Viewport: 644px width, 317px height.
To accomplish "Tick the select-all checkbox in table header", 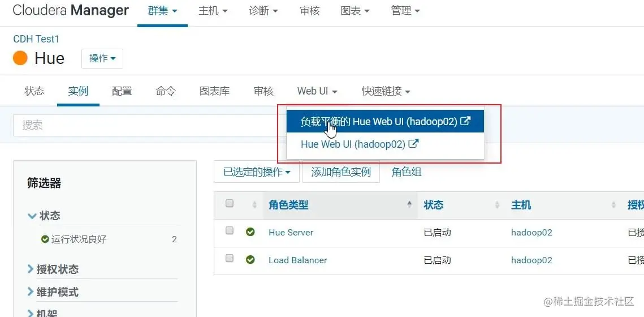I will coord(230,203).
